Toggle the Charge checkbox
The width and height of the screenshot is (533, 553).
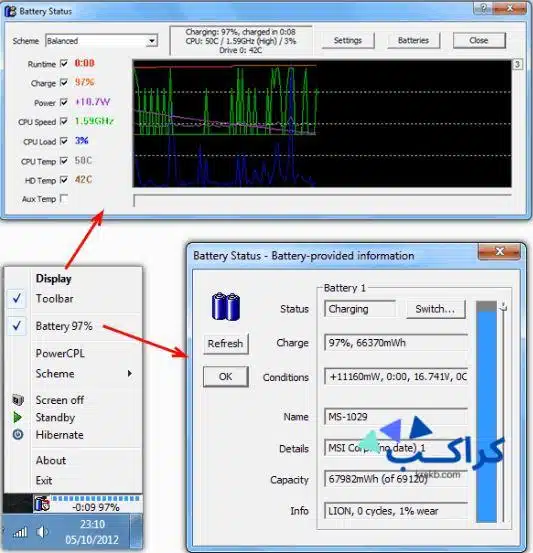click(x=64, y=83)
